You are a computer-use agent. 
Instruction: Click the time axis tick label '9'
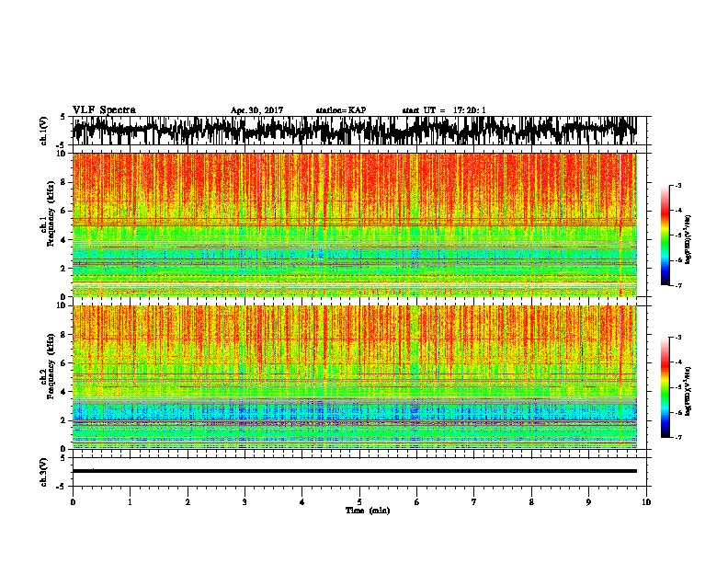(x=588, y=502)
